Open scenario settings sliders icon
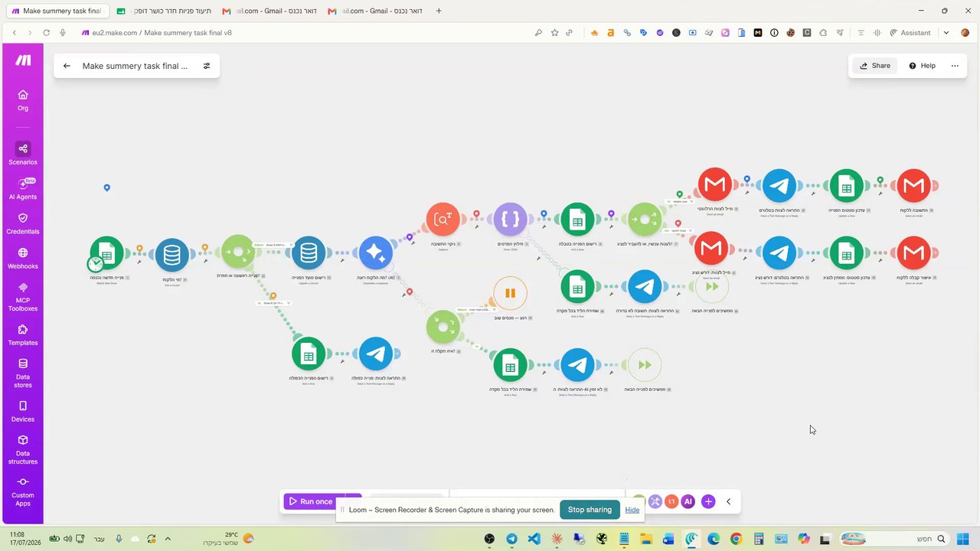 click(x=207, y=66)
